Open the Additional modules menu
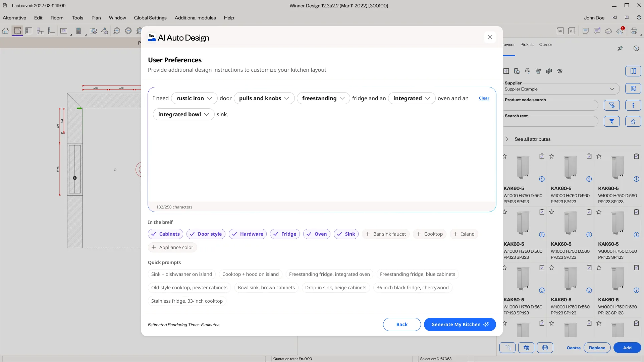This screenshot has height=362, width=644. pos(195,18)
